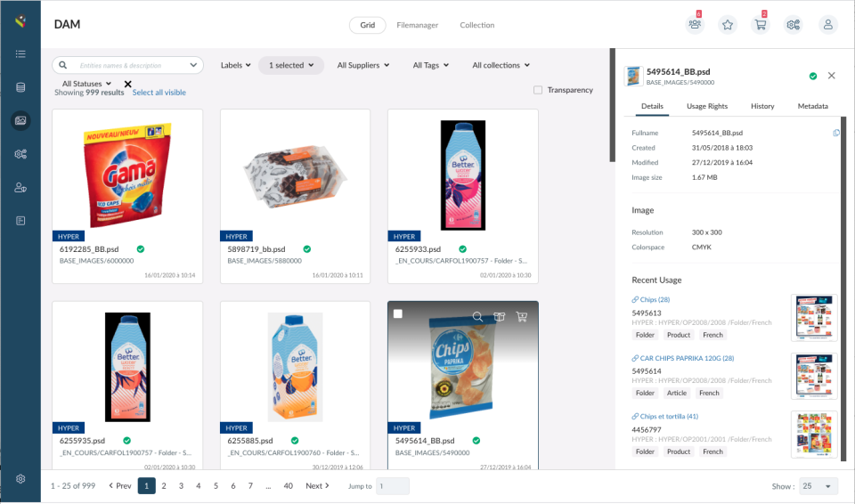
Task: Open the Chips et tortilla flyer thumbnail
Action: (814, 435)
